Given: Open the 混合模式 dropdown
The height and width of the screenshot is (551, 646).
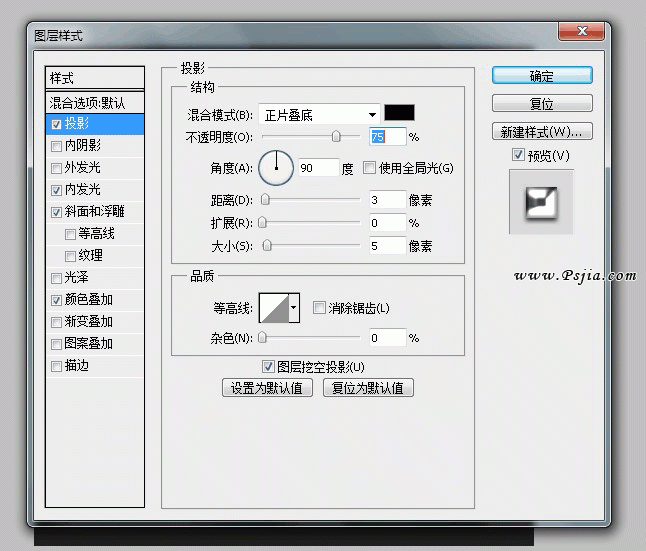Looking at the screenshot, I should [x=319, y=114].
